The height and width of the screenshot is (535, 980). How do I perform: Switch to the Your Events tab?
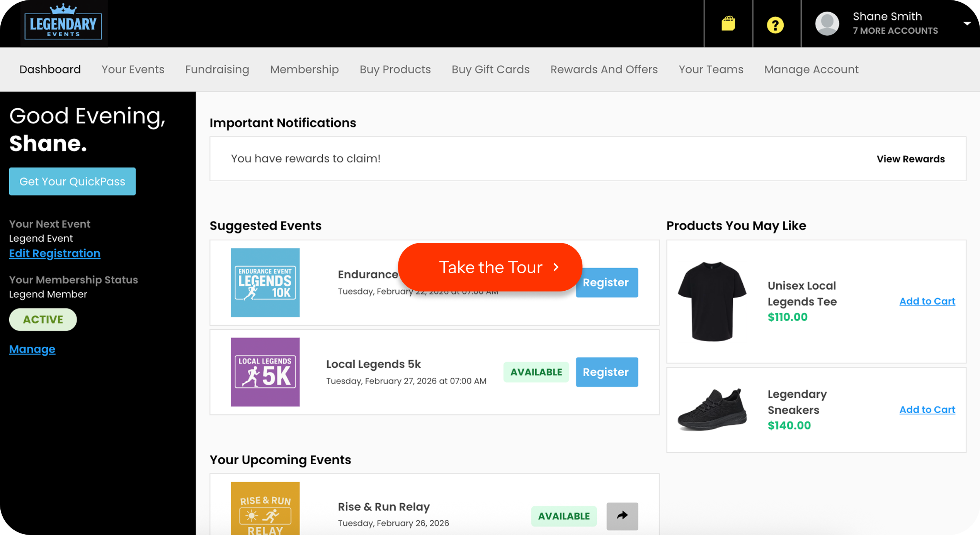(x=133, y=70)
